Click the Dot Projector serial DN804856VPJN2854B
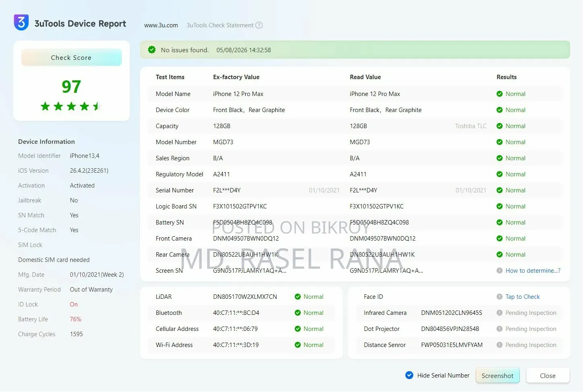Screen dimensions: 583x392 click(450, 329)
